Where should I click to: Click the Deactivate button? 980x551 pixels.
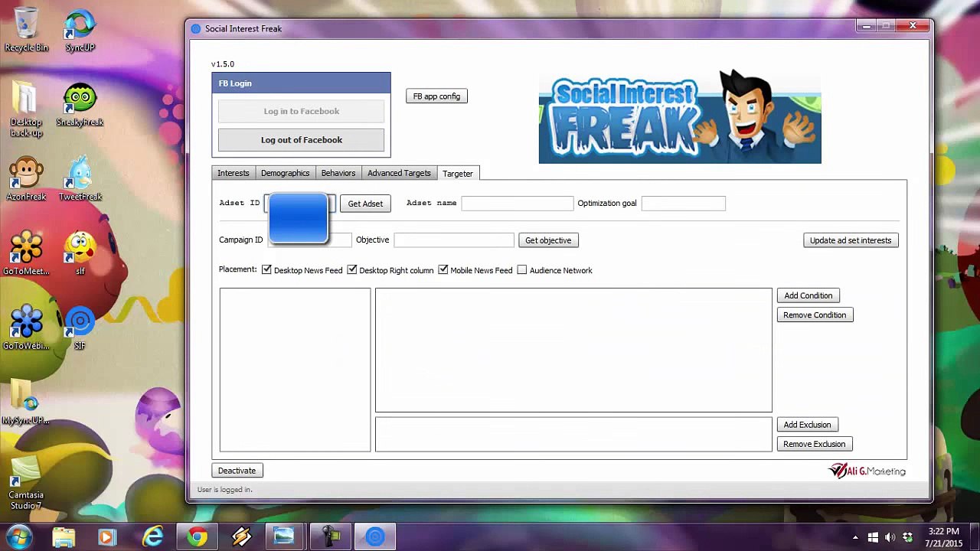point(237,471)
